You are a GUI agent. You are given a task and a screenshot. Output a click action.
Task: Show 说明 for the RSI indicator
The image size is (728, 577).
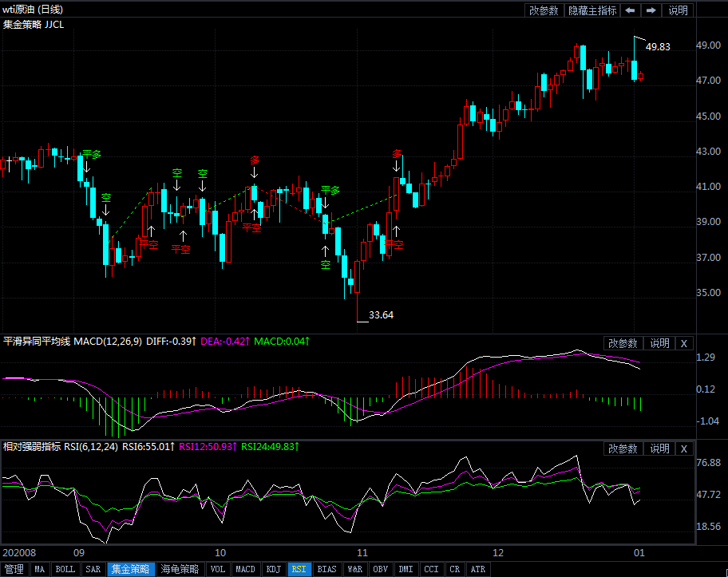(x=659, y=449)
